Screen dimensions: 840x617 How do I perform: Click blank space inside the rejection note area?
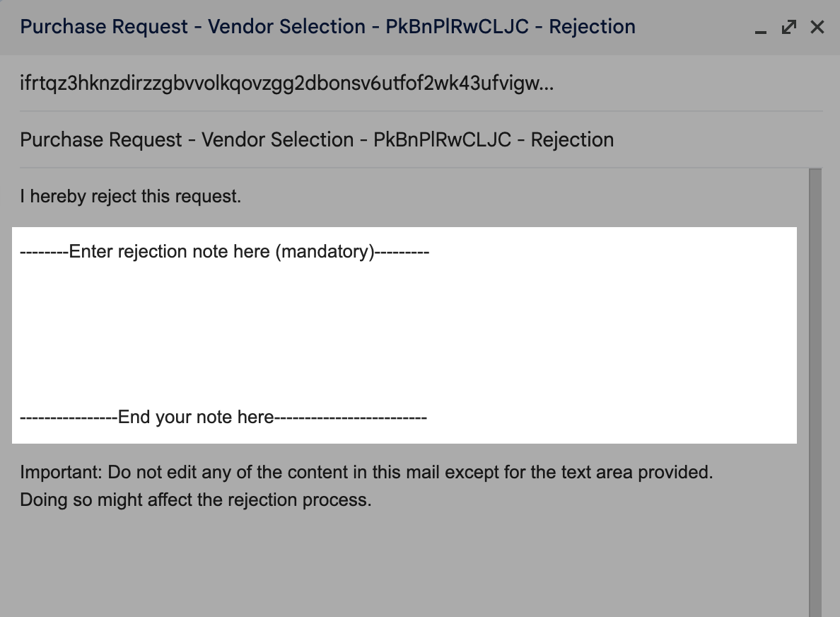pos(404,334)
